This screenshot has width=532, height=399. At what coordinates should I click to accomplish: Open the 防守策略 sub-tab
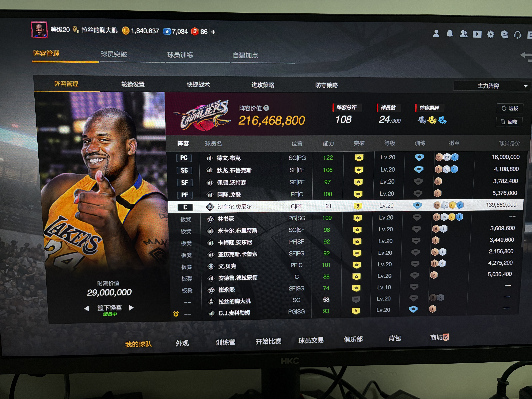327,85
